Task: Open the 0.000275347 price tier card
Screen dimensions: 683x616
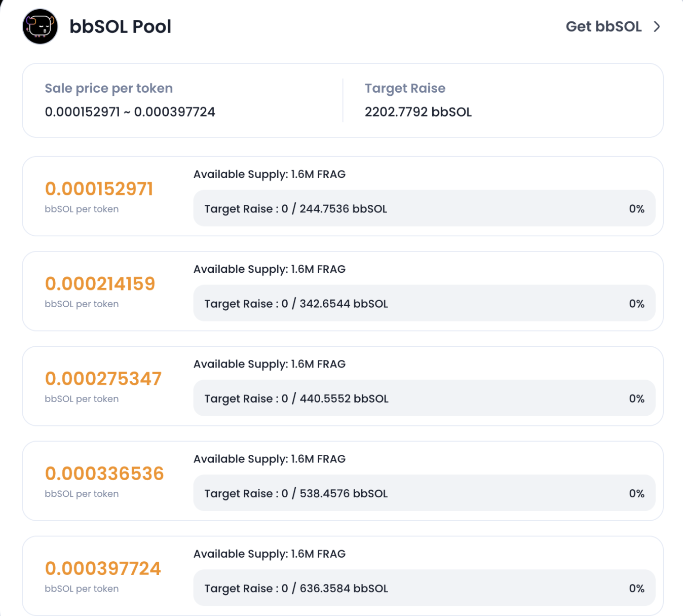Action: pos(341,385)
